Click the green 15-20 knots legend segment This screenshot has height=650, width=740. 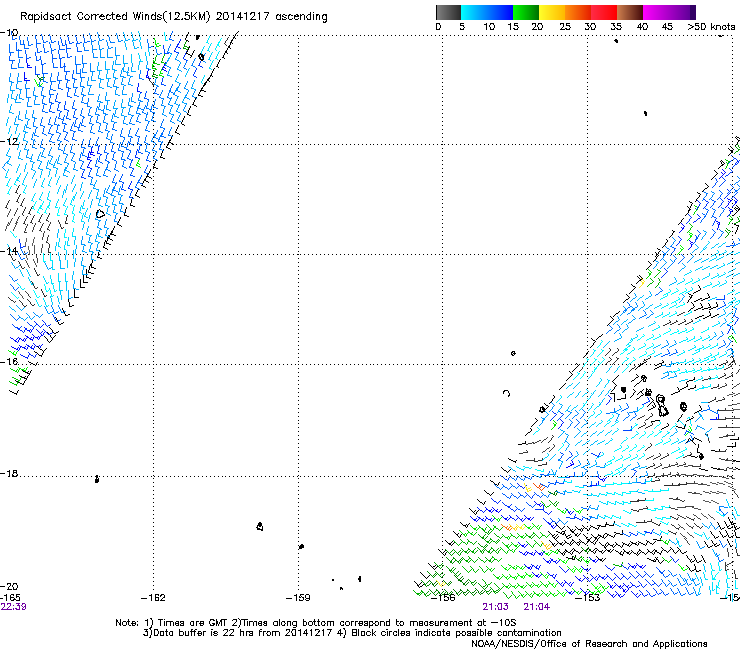click(526, 12)
